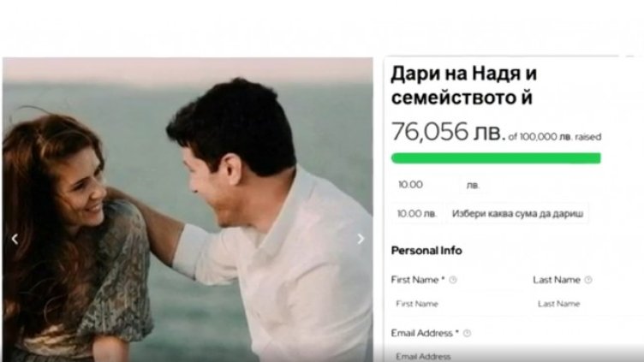Click help icon next to Email Address
This screenshot has width=644, height=362.
click(468, 333)
